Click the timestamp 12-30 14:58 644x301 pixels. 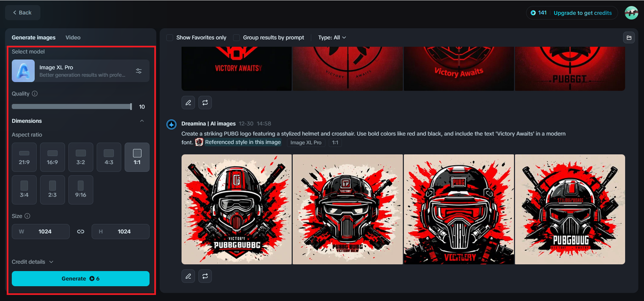(x=255, y=124)
